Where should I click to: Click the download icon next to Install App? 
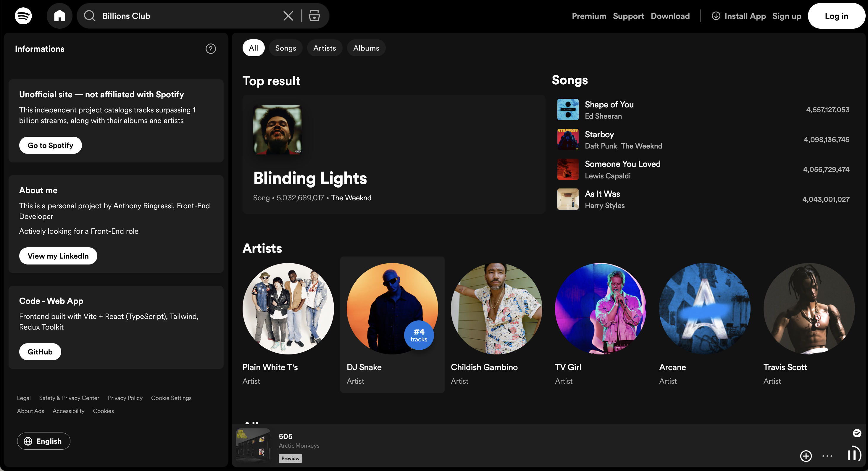(x=716, y=15)
